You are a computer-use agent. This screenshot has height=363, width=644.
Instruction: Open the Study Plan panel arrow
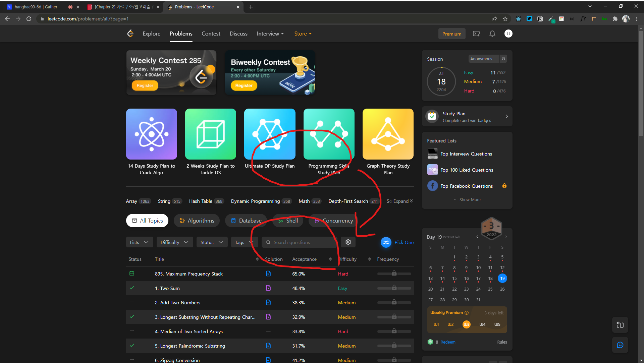click(506, 116)
